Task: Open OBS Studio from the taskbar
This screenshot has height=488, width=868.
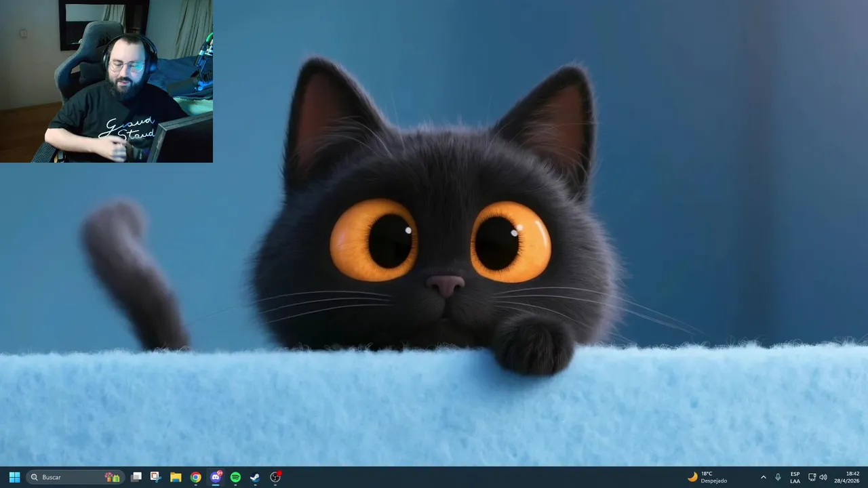Action: [x=275, y=477]
